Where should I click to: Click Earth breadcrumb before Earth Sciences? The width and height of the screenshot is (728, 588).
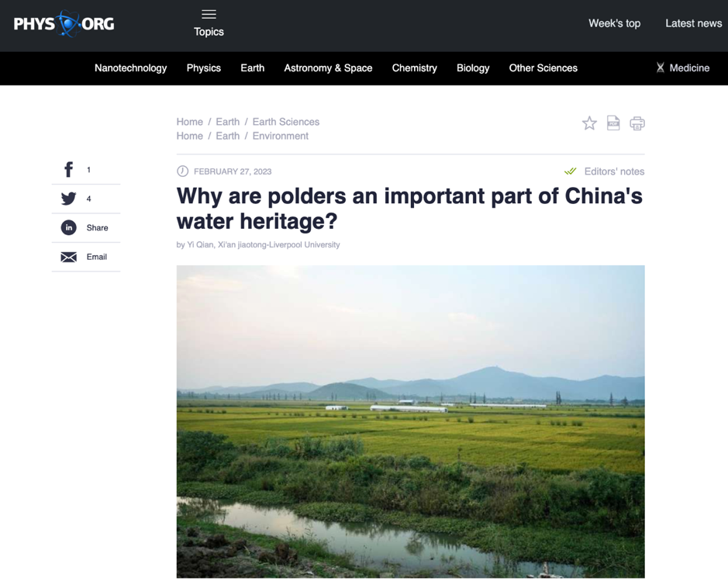227,122
